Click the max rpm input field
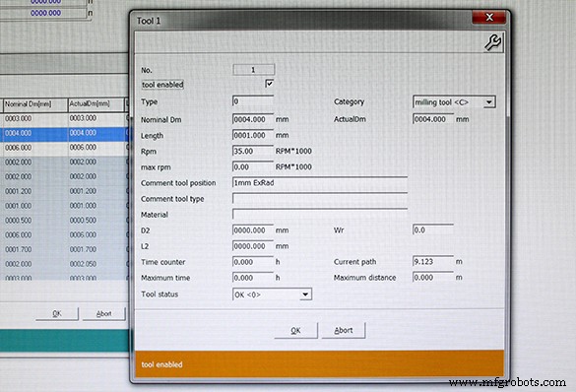This screenshot has height=392, width=576. tap(253, 166)
